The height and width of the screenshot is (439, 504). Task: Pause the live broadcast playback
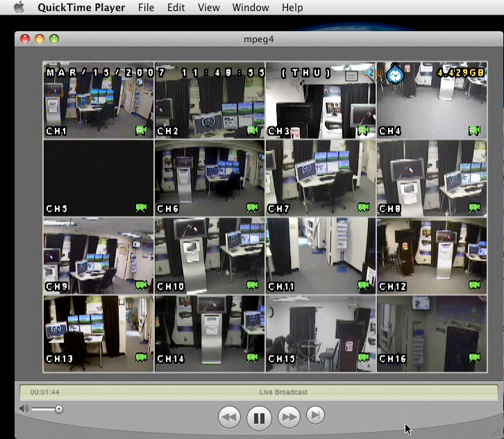(259, 417)
